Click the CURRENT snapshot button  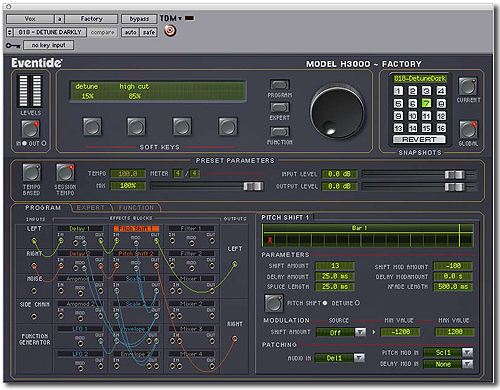(468, 86)
